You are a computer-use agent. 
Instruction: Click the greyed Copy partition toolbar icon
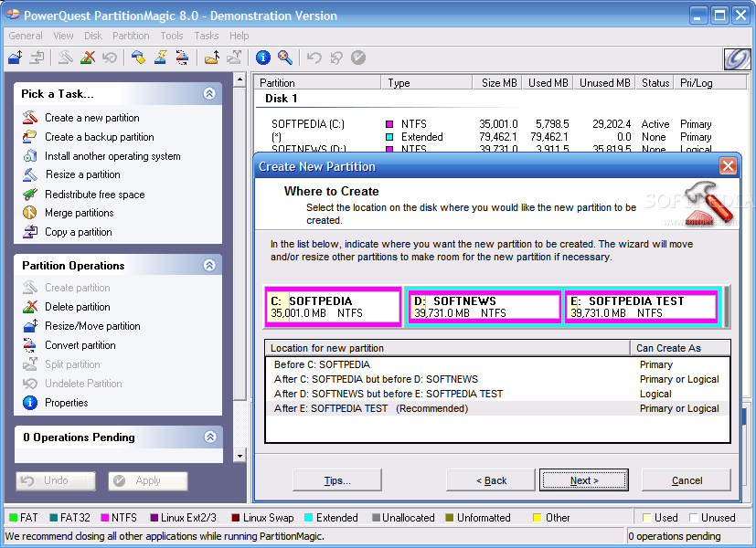pos(37,58)
